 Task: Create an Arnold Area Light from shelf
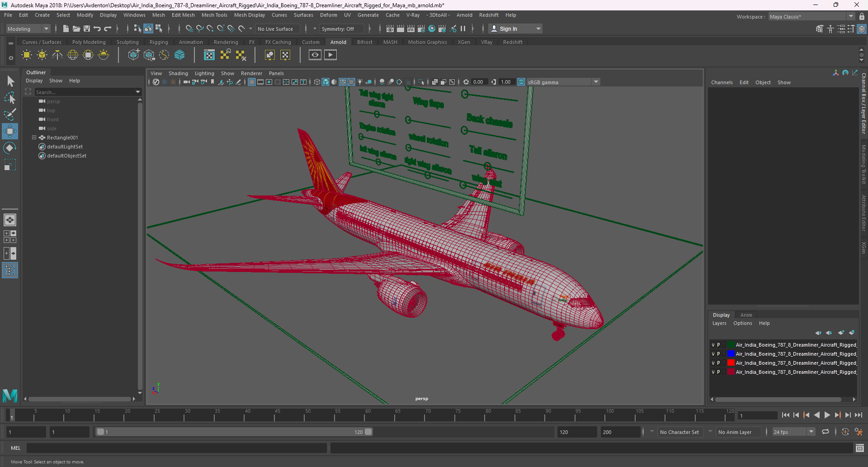point(27,55)
